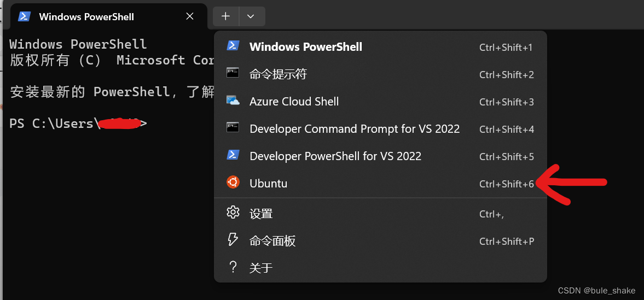Screen dimensions: 644x300
Task: Click the orange Ubuntu logo icon
Action: [x=233, y=182]
